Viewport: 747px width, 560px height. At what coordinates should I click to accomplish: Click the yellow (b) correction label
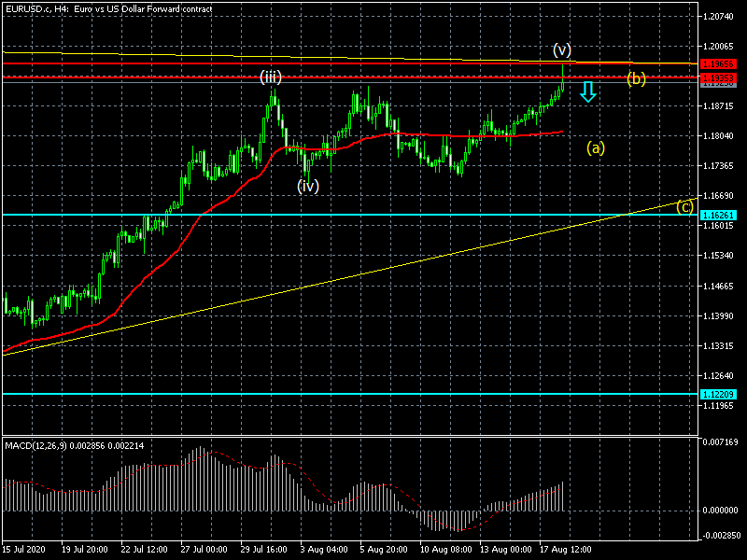click(x=636, y=78)
